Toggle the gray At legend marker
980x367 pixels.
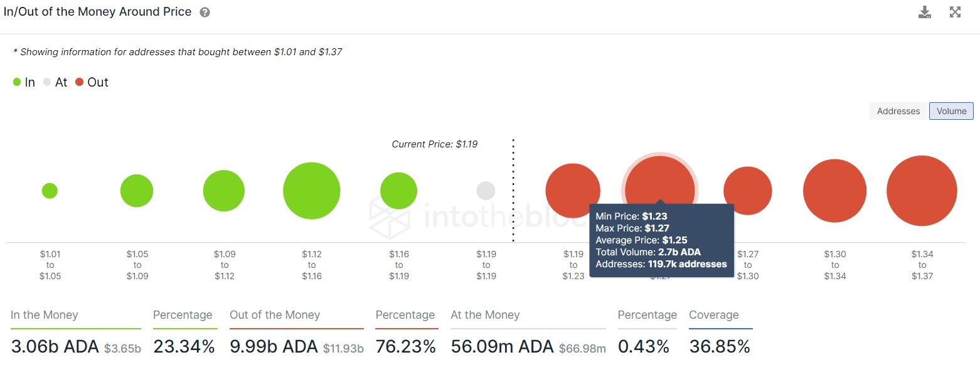pyautogui.click(x=47, y=82)
